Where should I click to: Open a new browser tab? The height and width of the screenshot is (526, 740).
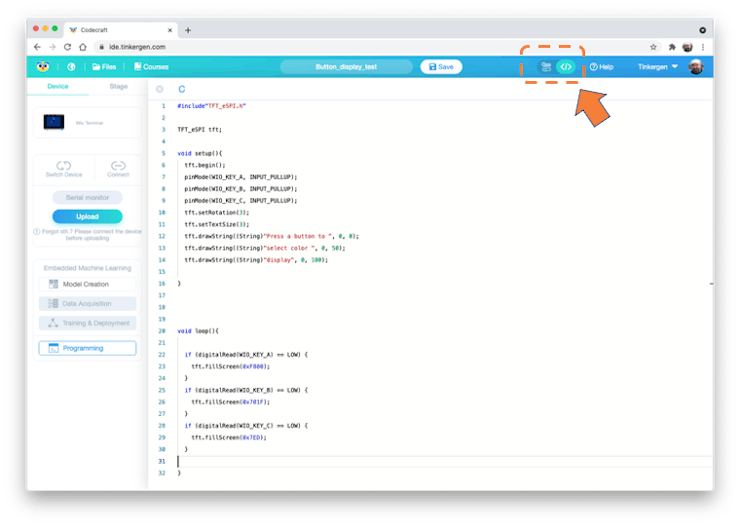[188, 30]
